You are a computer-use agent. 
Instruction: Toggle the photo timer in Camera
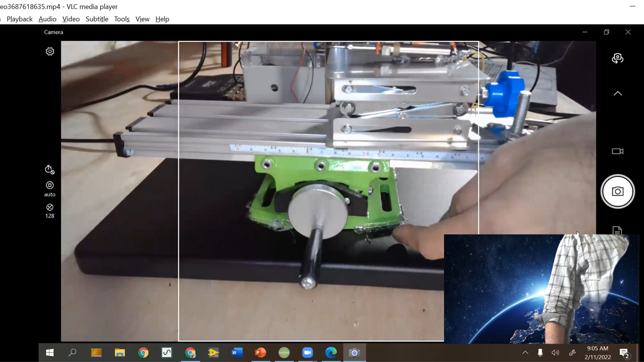tap(49, 169)
